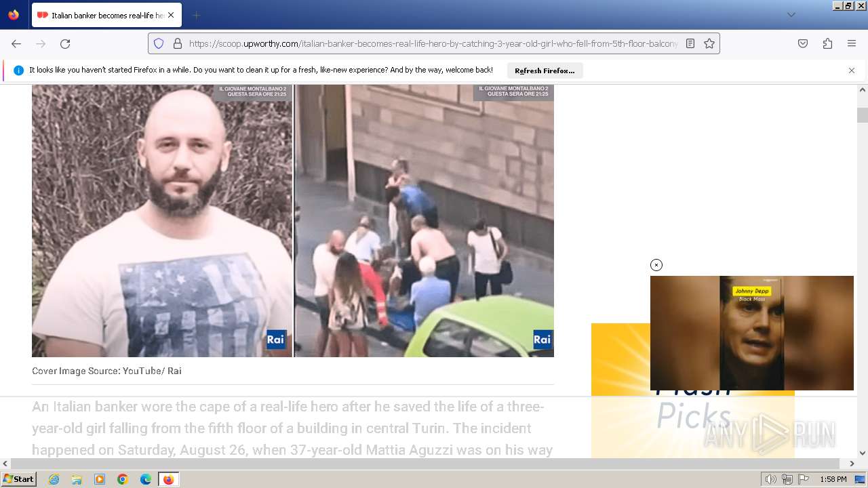The image size is (868, 488).
Task: Focus the URL address bar
Action: coord(433,43)
